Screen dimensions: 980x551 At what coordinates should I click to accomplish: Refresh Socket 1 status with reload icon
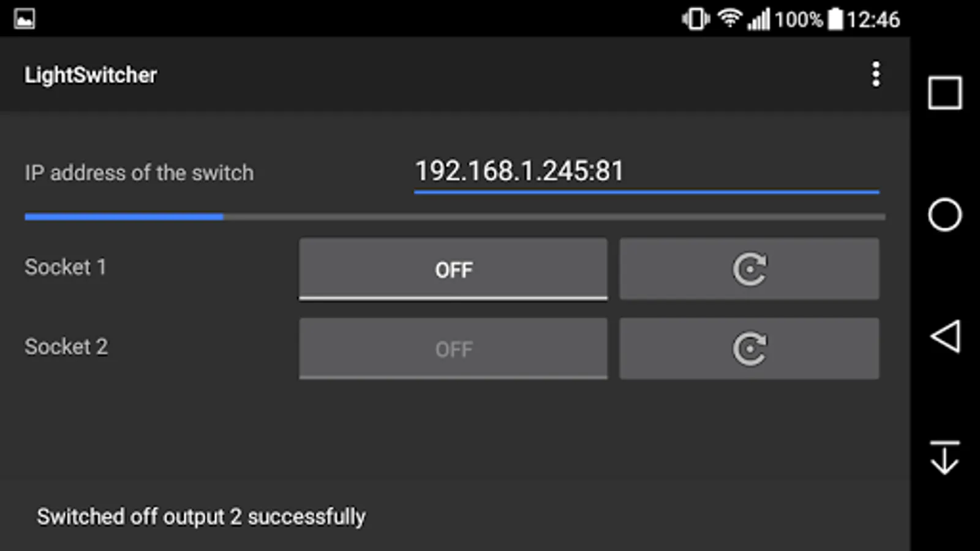pyautogui.click(x=749, y=269)
